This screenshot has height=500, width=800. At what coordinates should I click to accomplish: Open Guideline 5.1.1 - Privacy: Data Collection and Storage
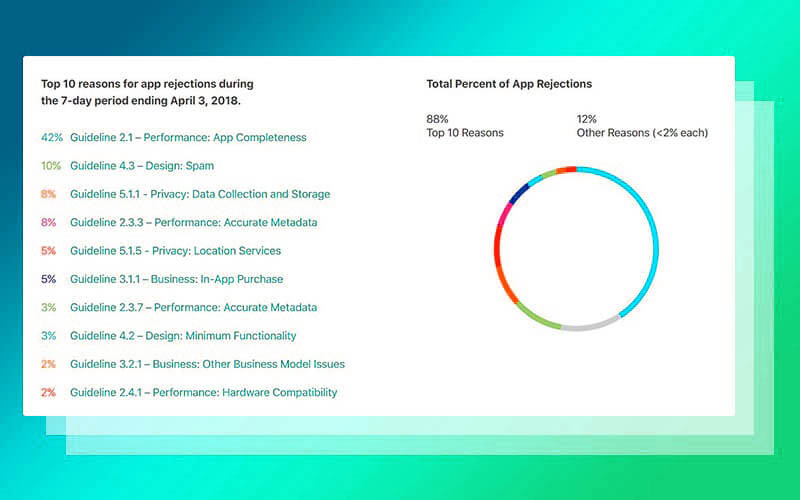pos(200,194)
